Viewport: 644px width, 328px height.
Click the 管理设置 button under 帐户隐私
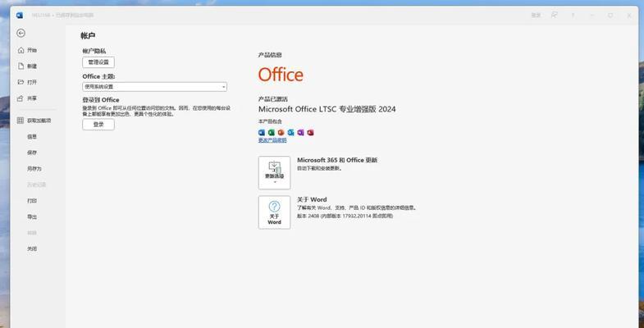click(98, 62)
